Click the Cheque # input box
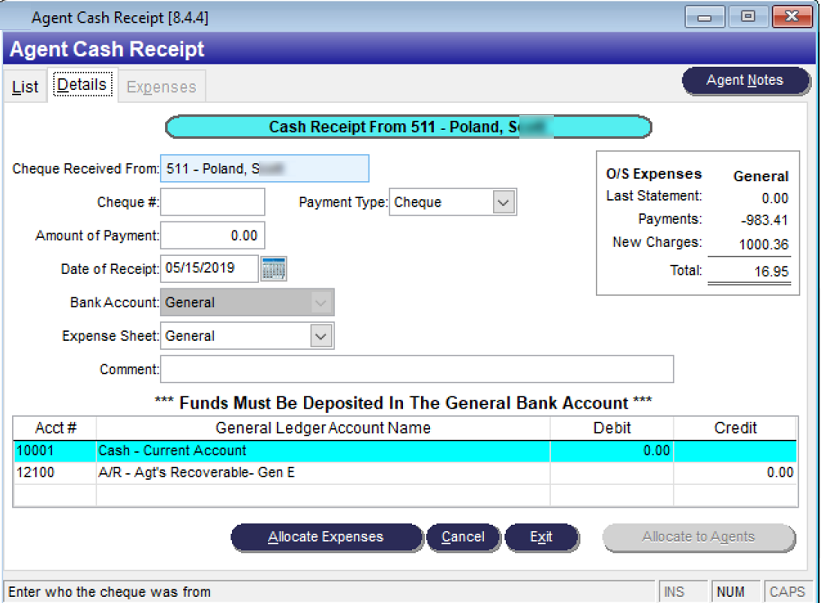Image resolution: width=821 pixels, height=603 pixels. pos(212,202)
